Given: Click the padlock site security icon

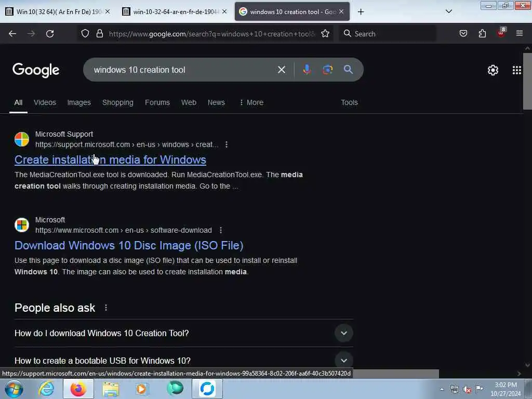Looking at the screenshot, I should coord(99,33).
